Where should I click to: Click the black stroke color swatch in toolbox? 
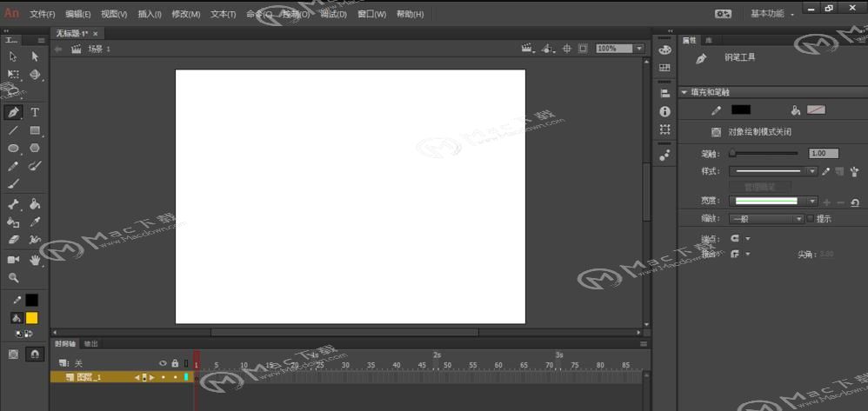[x=32, y=301]
